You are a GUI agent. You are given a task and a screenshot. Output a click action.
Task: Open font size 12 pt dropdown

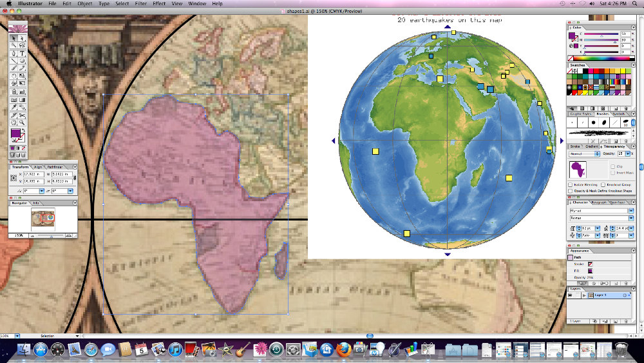point(598,228)
